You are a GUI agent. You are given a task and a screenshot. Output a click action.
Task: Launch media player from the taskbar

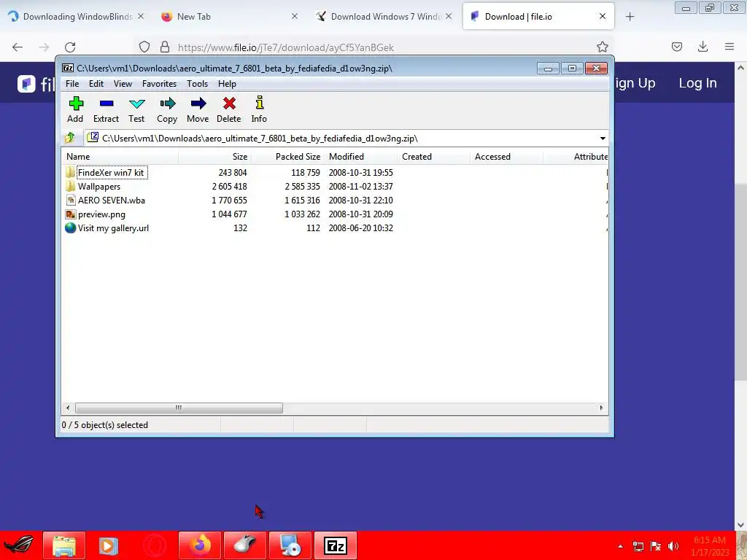coord(108,545)
